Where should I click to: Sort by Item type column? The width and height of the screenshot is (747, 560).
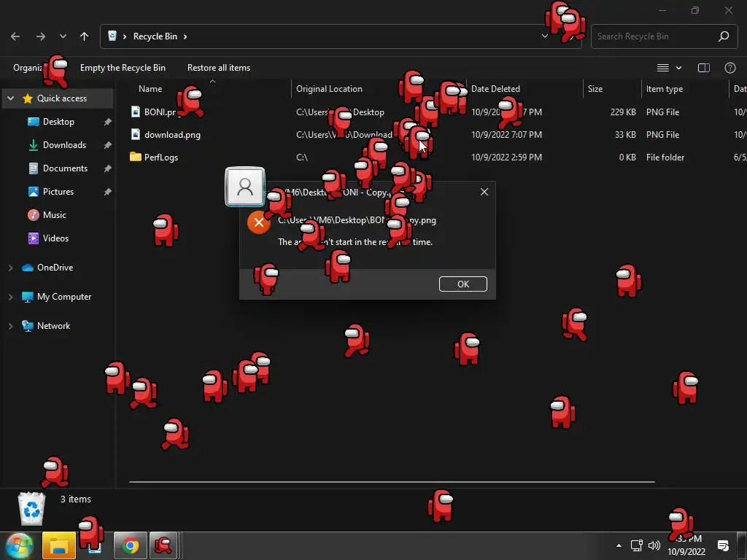tap(665, 88)
